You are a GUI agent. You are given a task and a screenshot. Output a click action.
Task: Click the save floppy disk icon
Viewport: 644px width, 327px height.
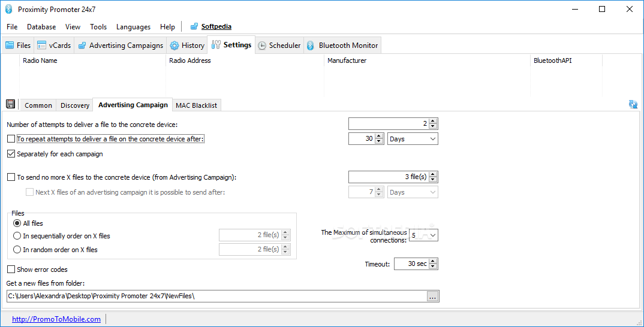[11, 104]
